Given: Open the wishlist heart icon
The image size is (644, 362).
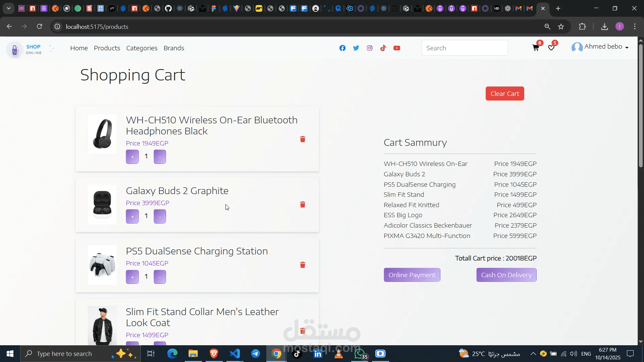Looking at the screenshot, I should pos(551,48).
